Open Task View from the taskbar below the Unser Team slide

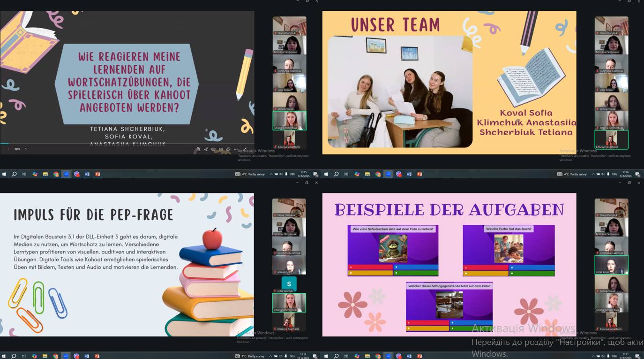click(x=346, y=174)
